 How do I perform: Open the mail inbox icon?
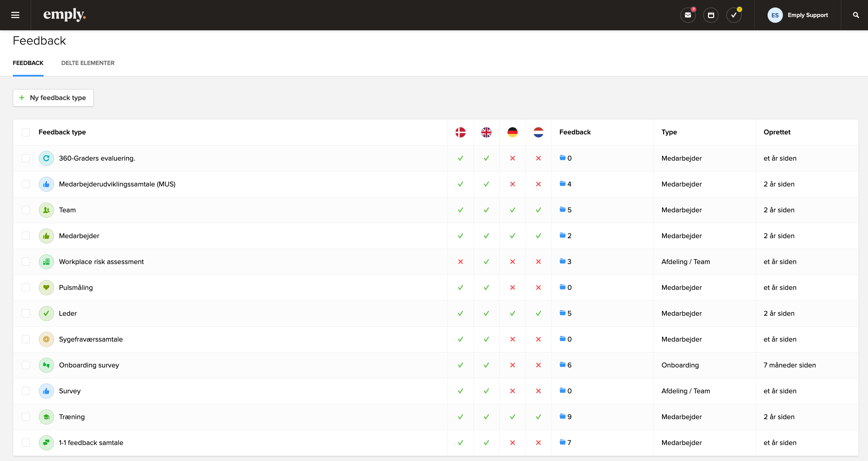[x=688, y=15]
